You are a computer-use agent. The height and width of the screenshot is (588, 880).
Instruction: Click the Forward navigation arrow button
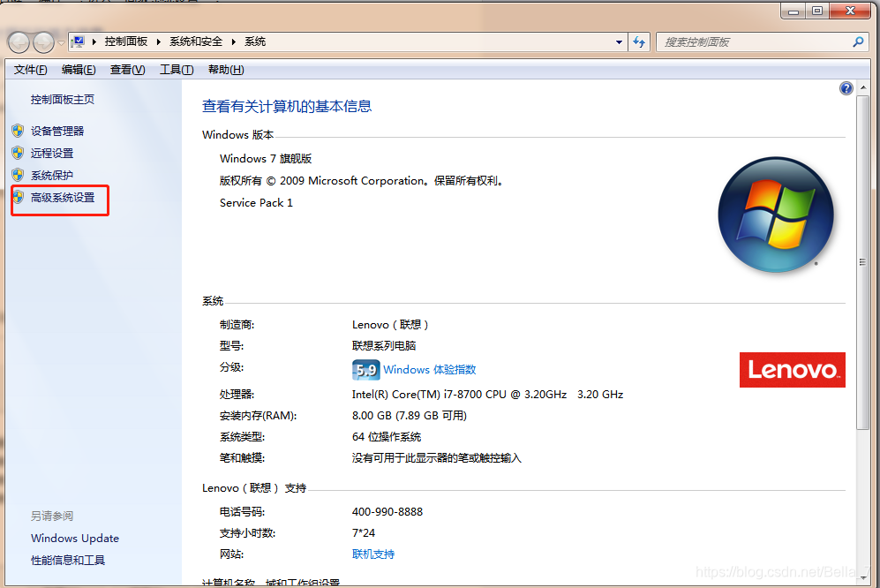click(43, 42)
